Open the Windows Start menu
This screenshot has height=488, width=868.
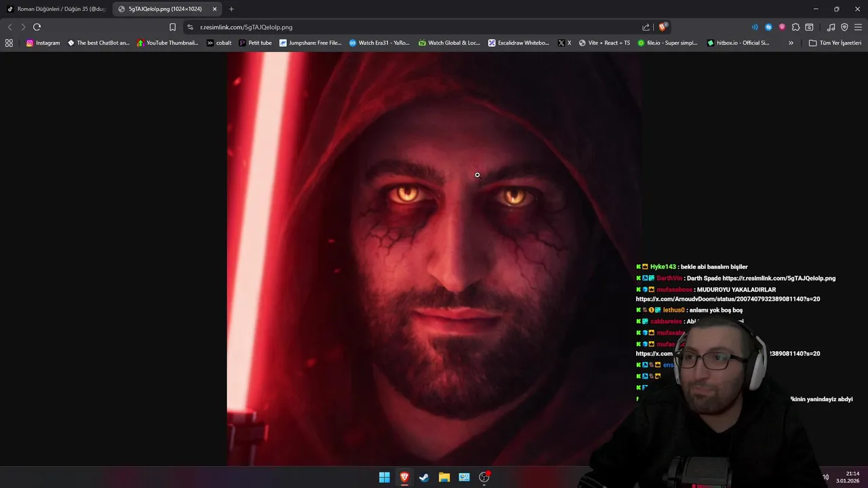coord(384,477)
